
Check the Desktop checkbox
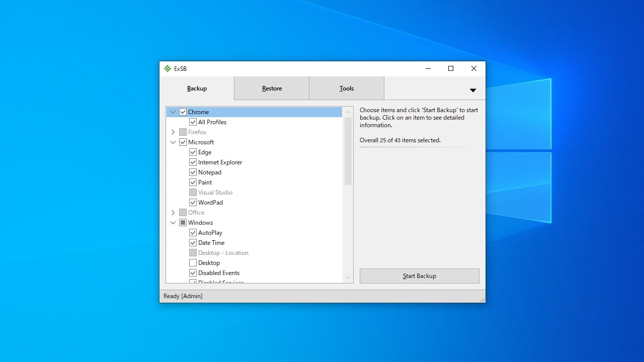pyautogui.click(x=193, y=263)
